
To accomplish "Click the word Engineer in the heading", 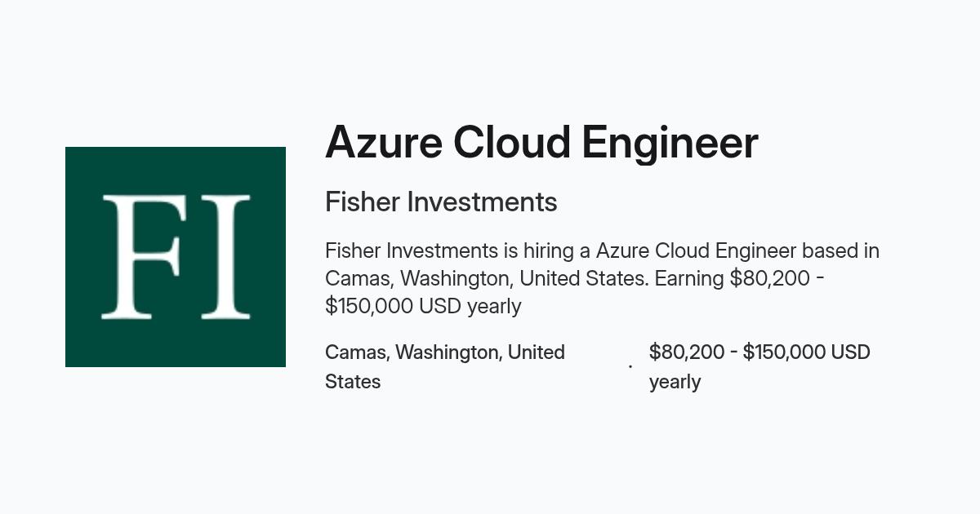I will click(x=670, y=144).
